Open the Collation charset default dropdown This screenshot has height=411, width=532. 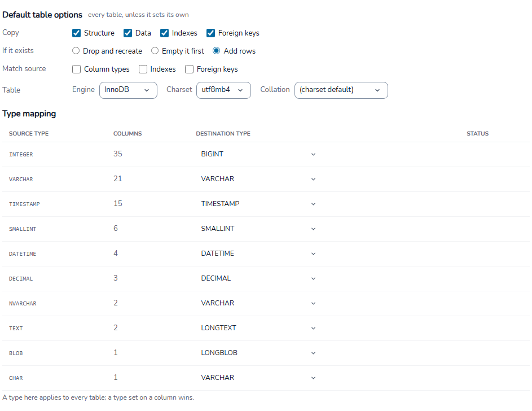[x=341, y=90]
